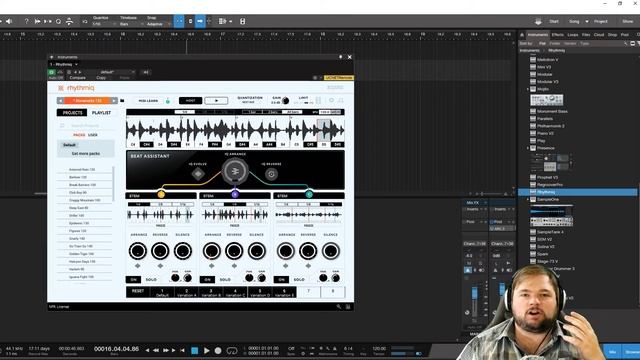The image size is (640, 360).
Task: Open the Project page button
Action: click(x=601, y=21)
